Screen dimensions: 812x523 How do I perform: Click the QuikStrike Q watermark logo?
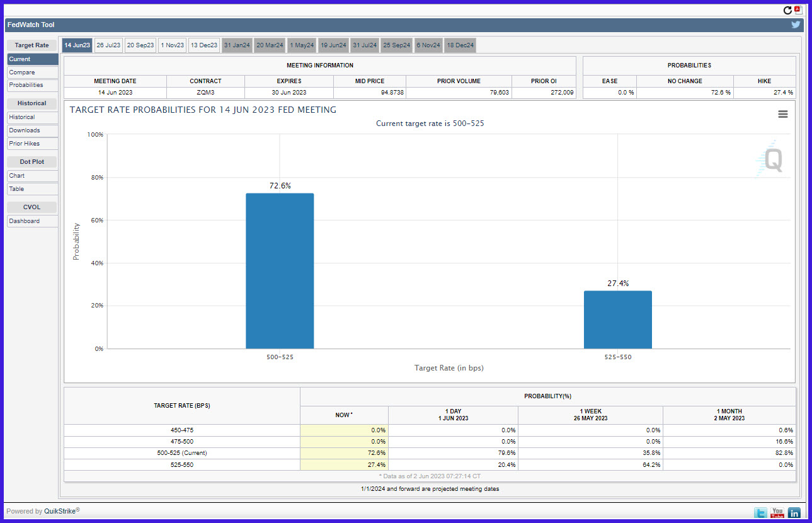coord(770,158)
